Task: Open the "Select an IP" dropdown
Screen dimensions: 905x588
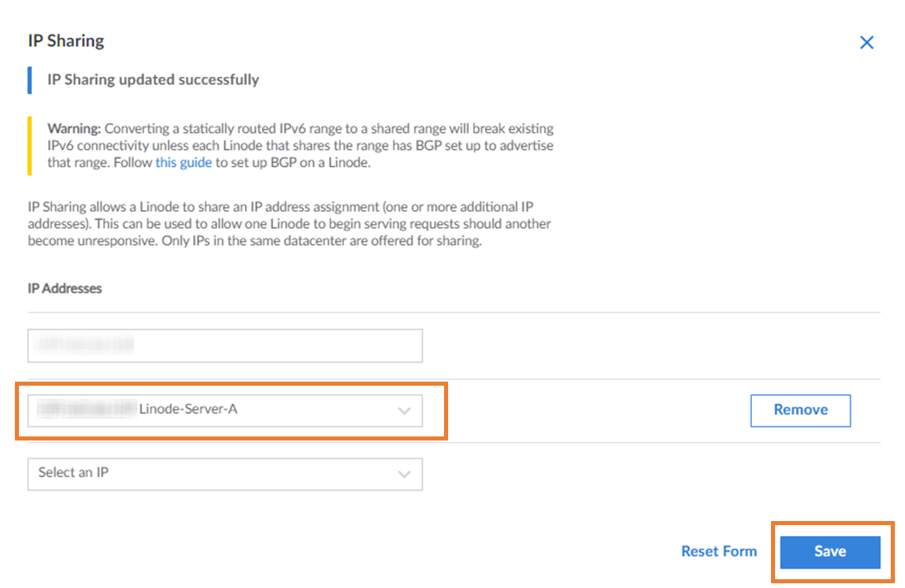Action: (x=225, y=474)
